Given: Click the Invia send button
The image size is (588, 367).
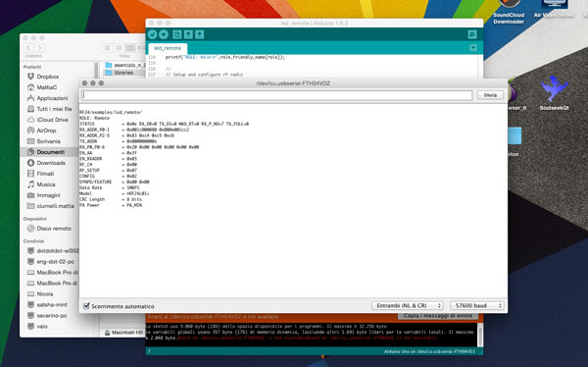Looking at the screenshot, I should click(x=490, y=95).
